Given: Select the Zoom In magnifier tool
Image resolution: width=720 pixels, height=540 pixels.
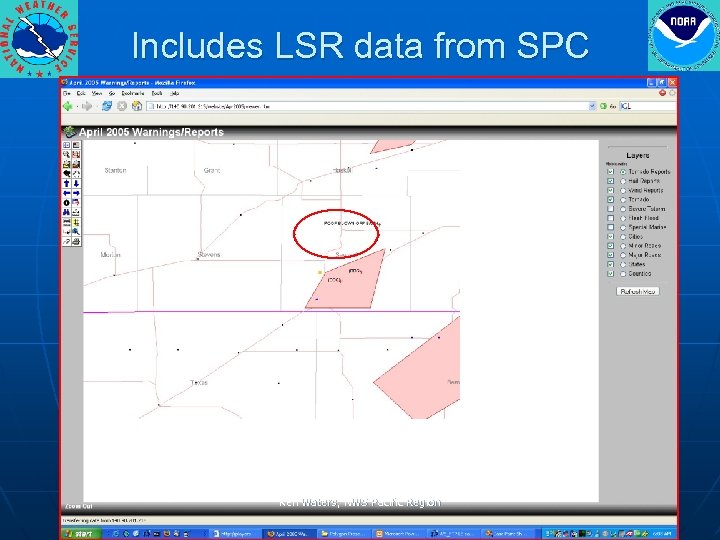Looking at the screenshot, I should click(67, 155).
